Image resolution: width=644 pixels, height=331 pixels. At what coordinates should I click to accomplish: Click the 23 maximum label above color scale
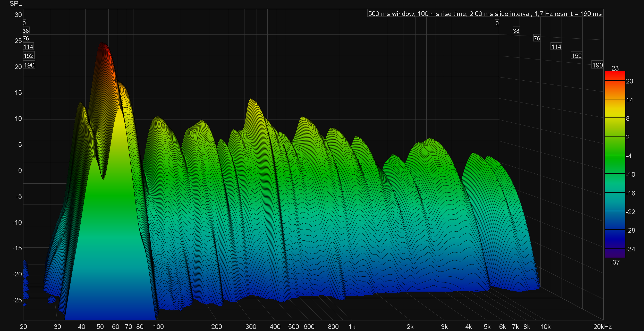[x=615, y=68]
